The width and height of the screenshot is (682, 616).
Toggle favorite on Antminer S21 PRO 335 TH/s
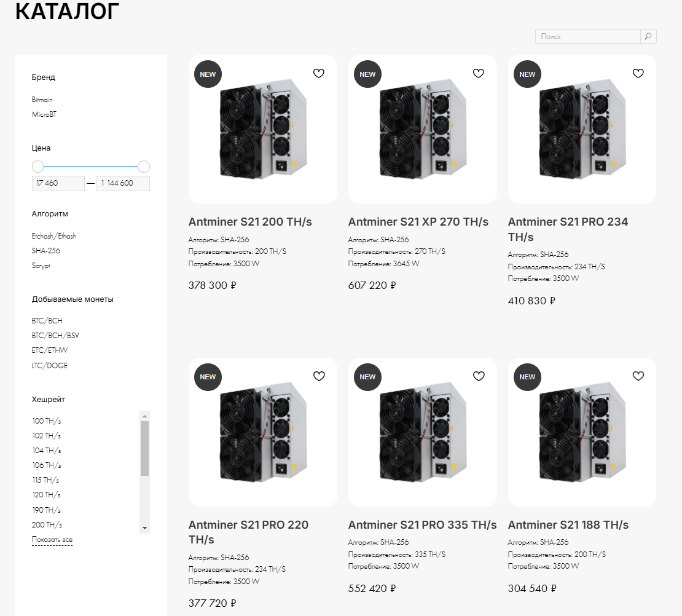(479, 376)
